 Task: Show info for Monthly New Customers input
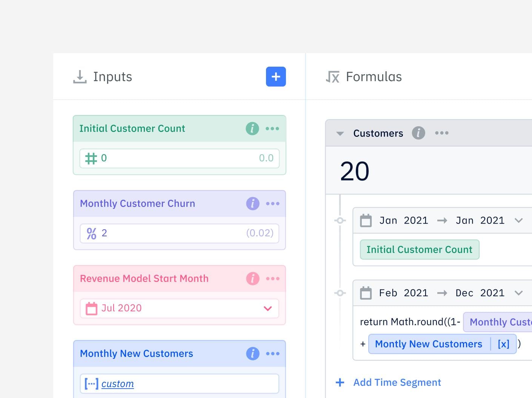[x=253, y=354]
